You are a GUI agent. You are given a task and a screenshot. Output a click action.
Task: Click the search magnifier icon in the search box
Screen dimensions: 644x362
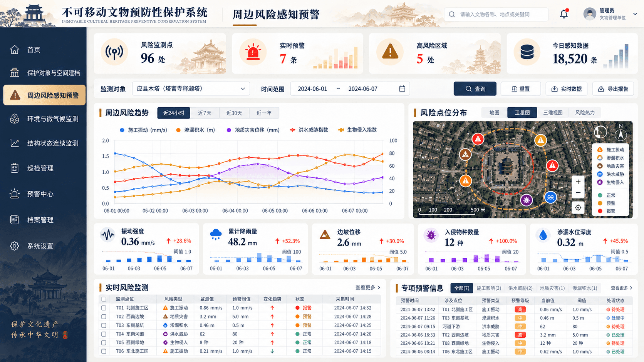452,14
